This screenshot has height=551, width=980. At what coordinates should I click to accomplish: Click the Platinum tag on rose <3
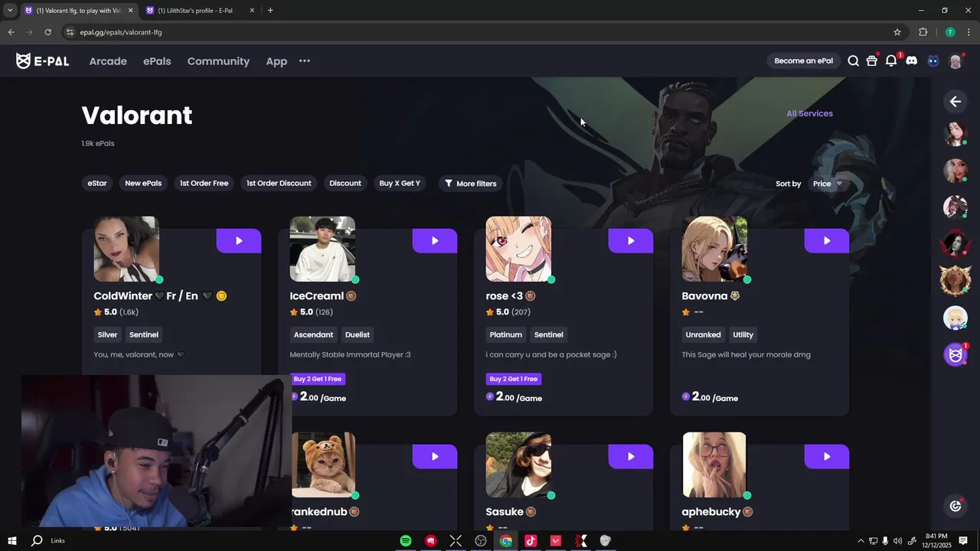tap(506, 334)
